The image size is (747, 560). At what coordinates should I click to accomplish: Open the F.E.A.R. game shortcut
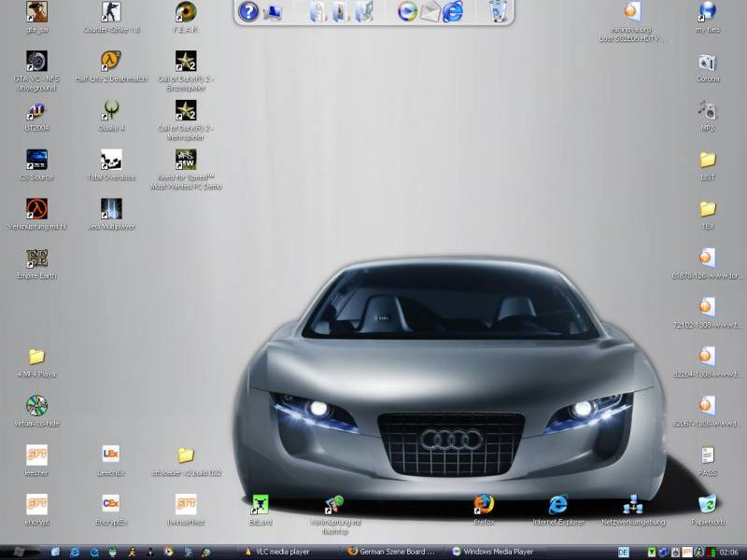(186, 12)
